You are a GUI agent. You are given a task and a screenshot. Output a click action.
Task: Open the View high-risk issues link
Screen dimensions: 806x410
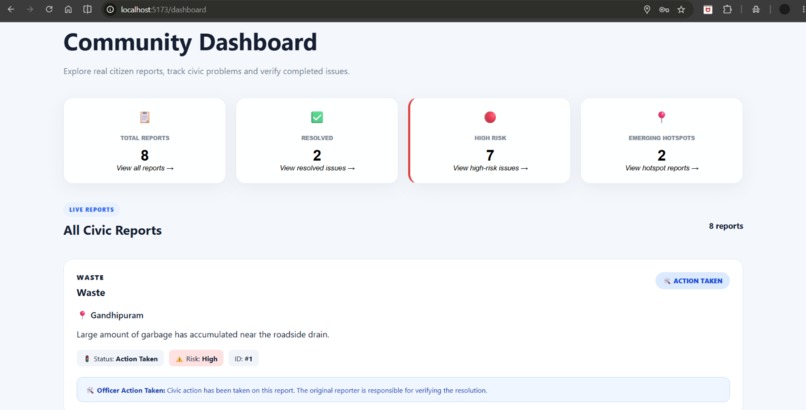pos(490,168)
